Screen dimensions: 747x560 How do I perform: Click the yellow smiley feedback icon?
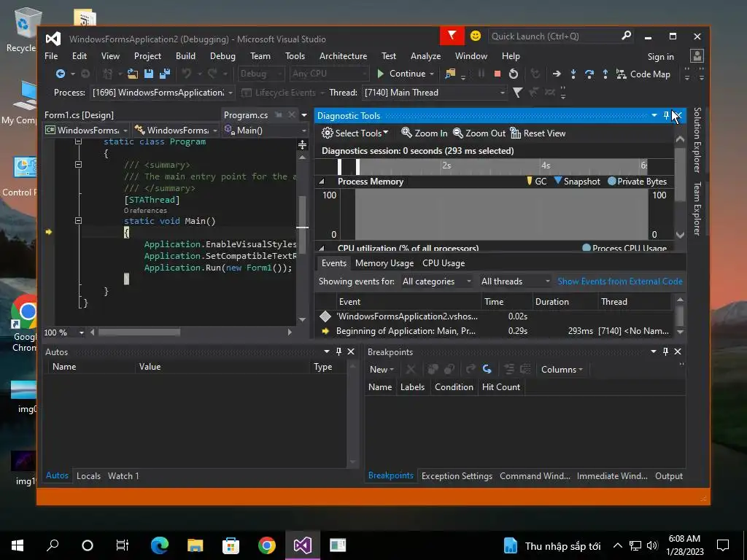pos(476,36)
